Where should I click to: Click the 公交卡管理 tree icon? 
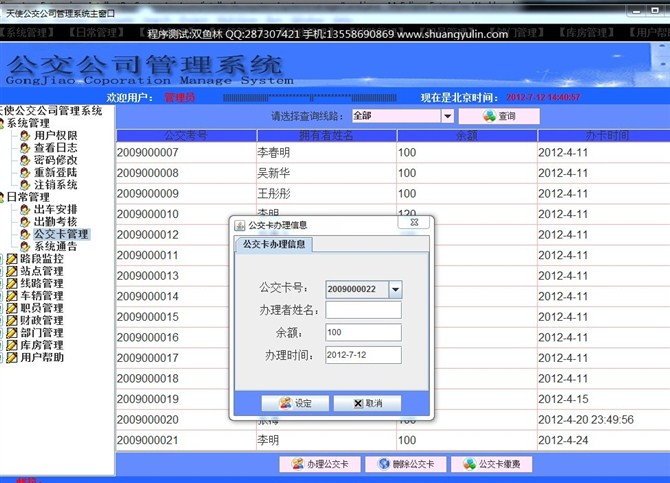25,234
